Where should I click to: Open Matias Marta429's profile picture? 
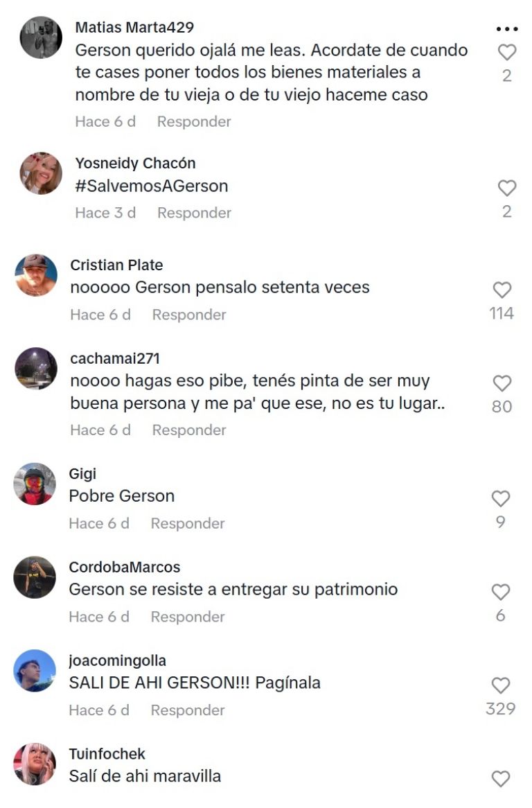(x=41, y=37)
